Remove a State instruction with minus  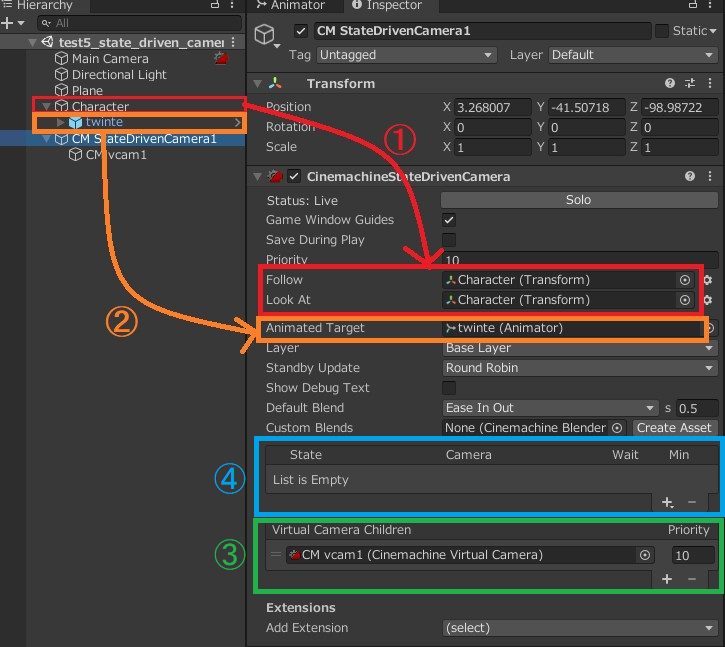(x=692, y=502)
